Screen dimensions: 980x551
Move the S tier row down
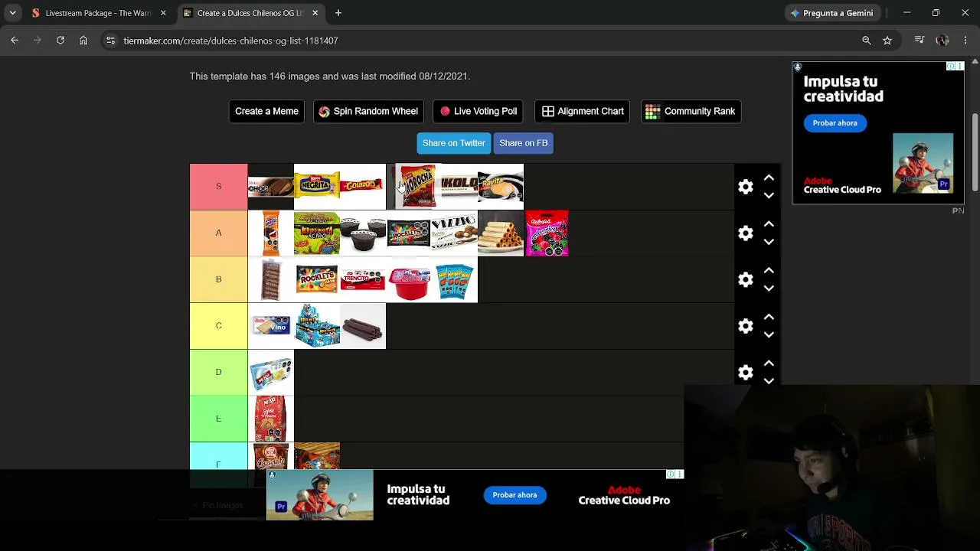tap(769, 195)
